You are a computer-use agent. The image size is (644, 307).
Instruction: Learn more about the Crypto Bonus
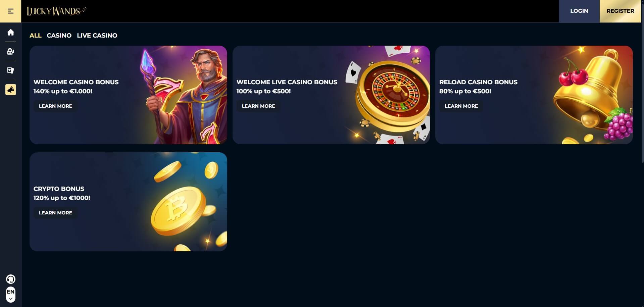tap(55, 213)
